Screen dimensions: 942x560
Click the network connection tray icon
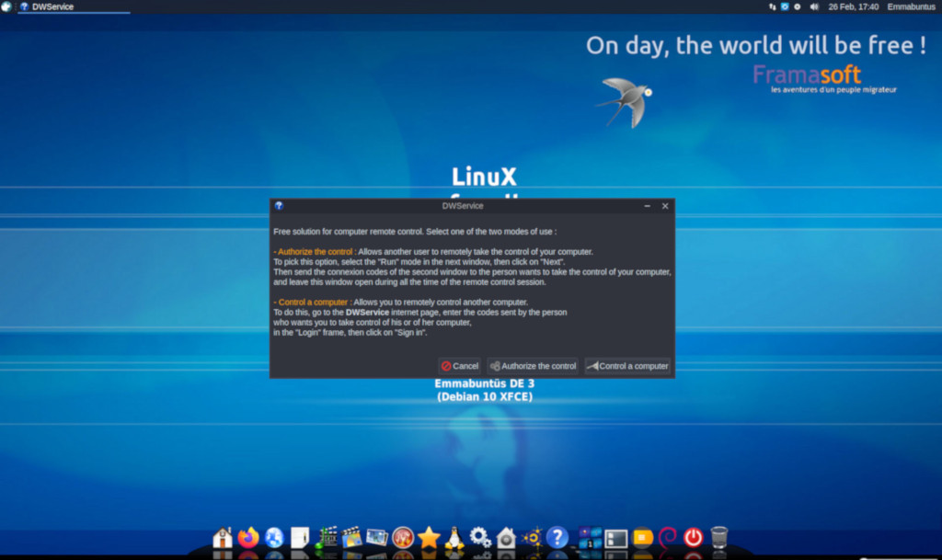coord(773,6)
